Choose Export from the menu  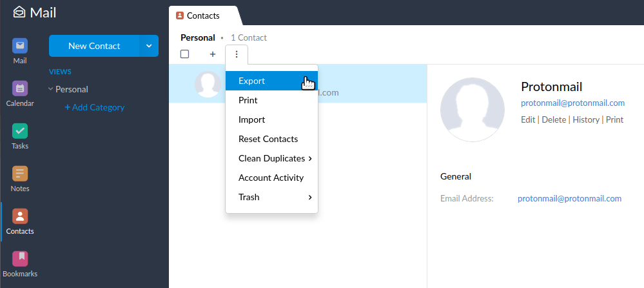point(252,81)
